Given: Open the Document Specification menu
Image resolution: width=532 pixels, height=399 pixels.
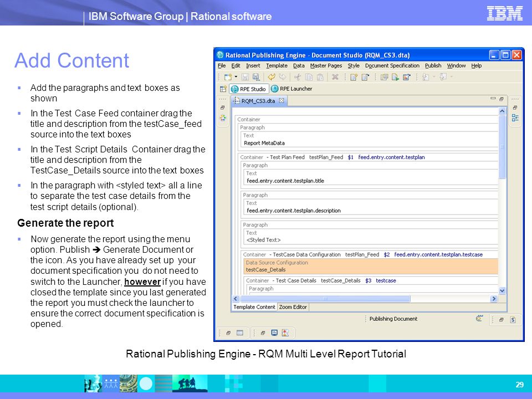Looking at the screenshot, I should [392, 66].
